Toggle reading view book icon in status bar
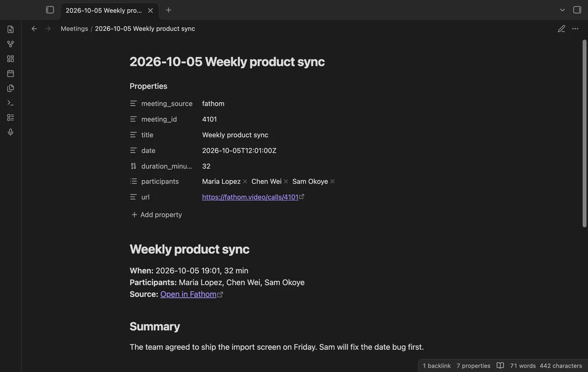Screen dimensions: 588x372 [x=500, y=366]
